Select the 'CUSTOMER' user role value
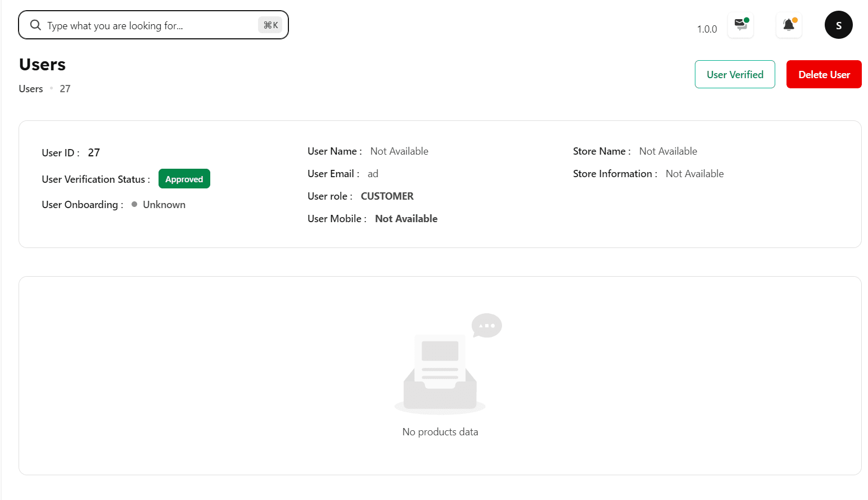This screenshot has height=500, width=868. 387,196
